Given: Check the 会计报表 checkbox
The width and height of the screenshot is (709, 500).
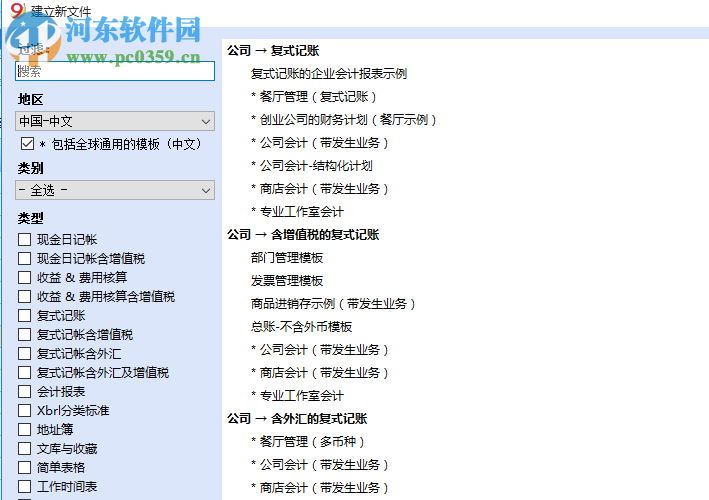Looking at the screenshot, I should (24, 392).
